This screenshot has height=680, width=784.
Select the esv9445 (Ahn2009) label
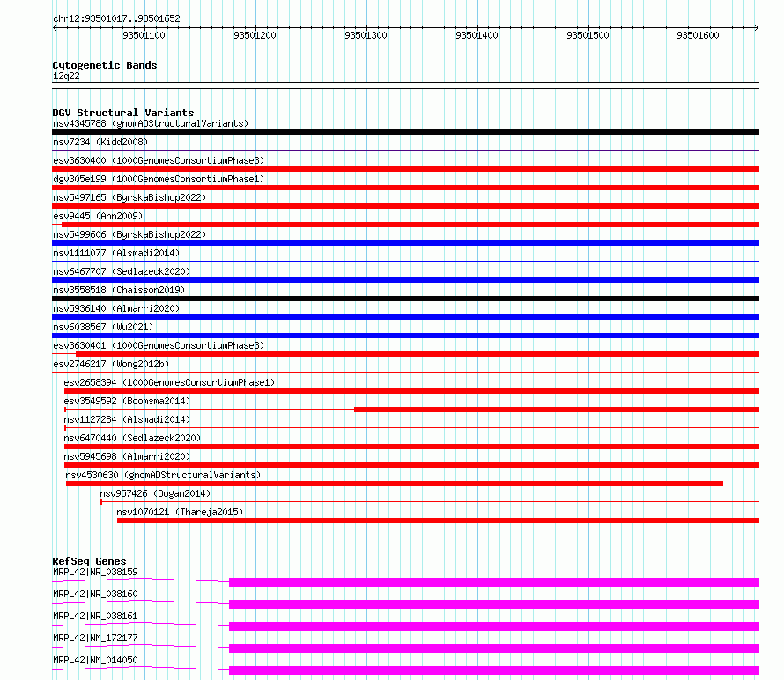coord(98,216)
